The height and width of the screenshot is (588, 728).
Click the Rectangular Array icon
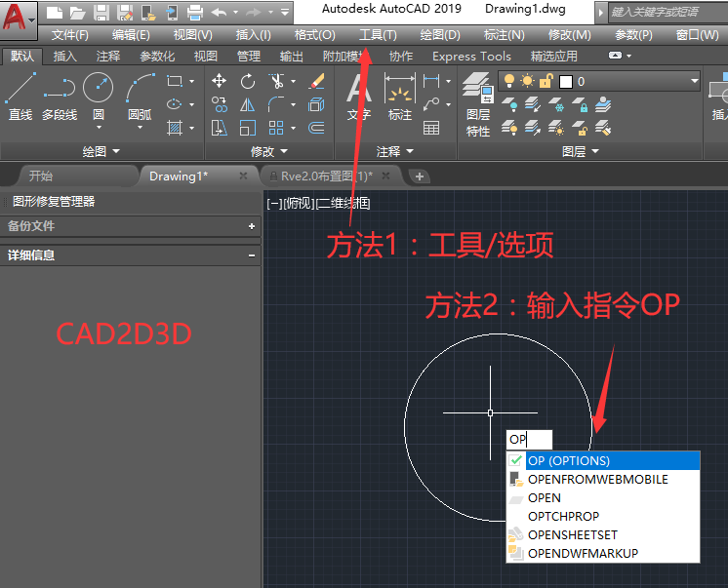pos(276,128)
